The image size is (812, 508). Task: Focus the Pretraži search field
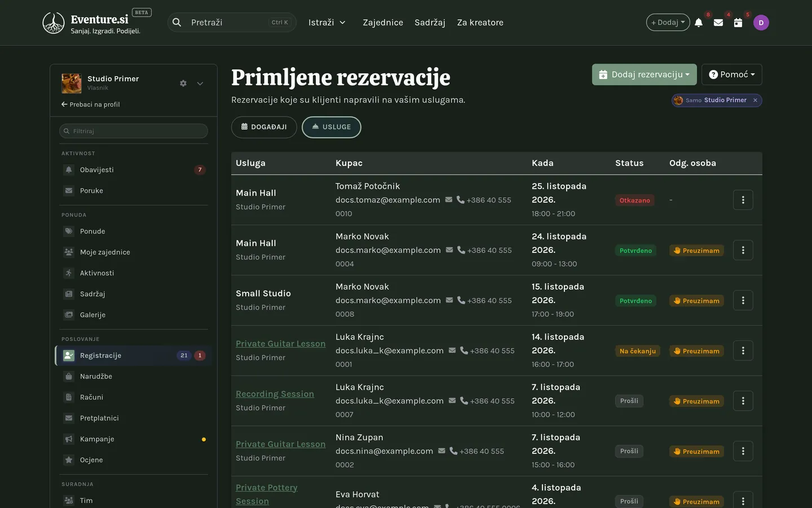(232, 23)
